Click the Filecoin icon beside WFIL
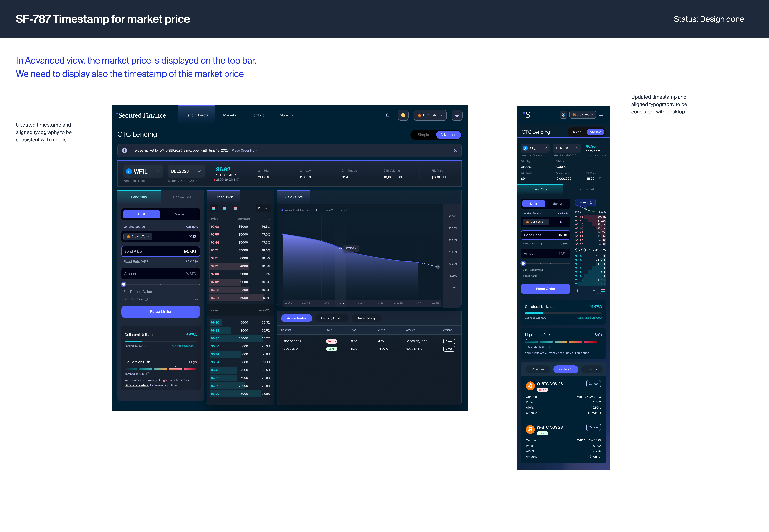This screenshot has height=532, width=769. point(129,171)
